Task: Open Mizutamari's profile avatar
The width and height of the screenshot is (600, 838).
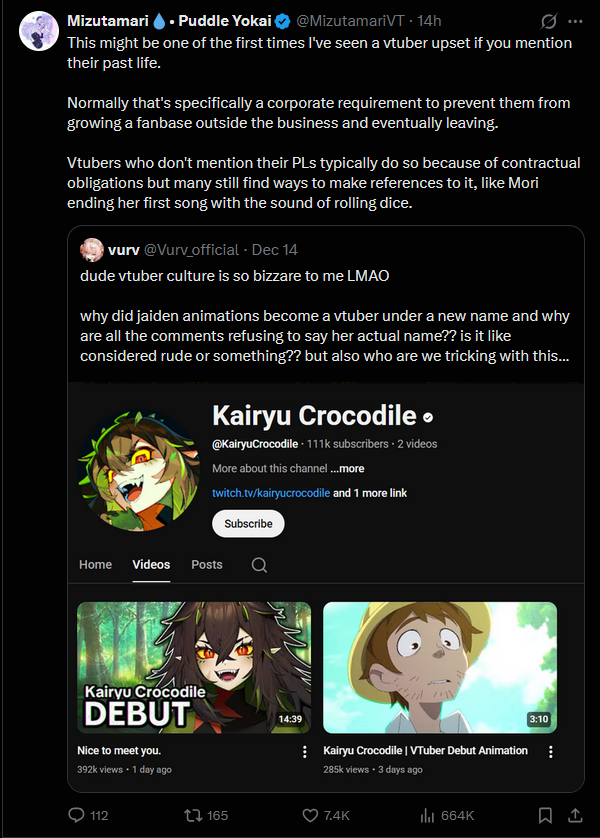Action: tap(39, 31)
